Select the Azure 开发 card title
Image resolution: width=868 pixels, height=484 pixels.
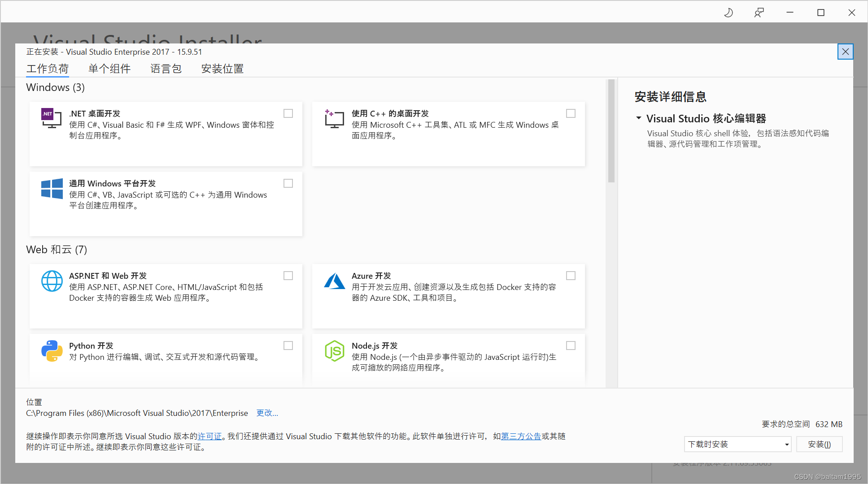click(371, 276)
